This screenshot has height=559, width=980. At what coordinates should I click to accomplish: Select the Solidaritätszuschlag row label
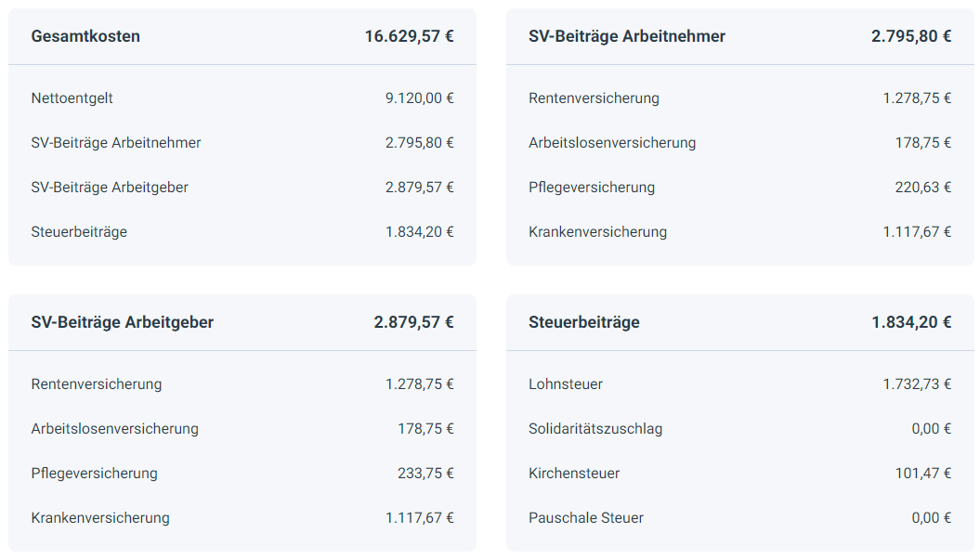[595, 428]
